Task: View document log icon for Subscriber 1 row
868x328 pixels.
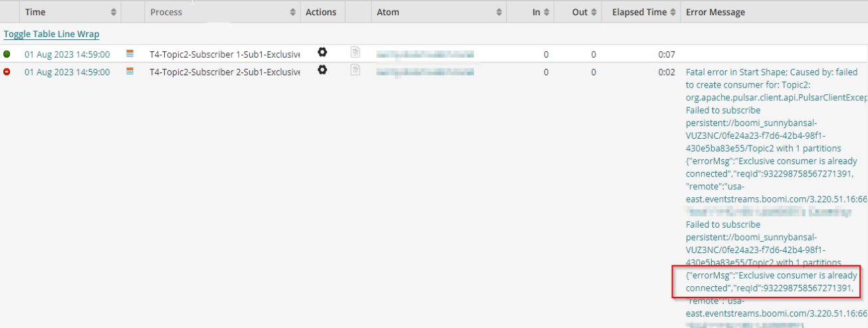Action: point(356,52)
